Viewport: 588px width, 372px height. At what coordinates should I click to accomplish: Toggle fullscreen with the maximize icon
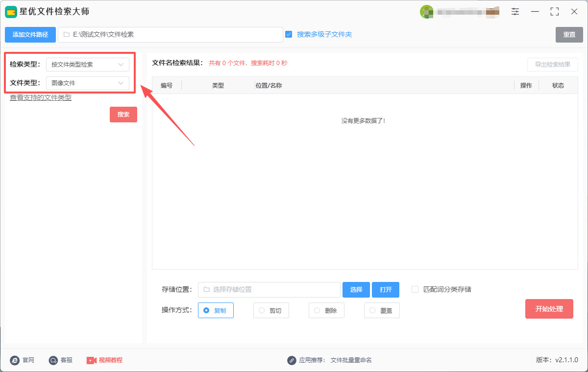point(555,11)
